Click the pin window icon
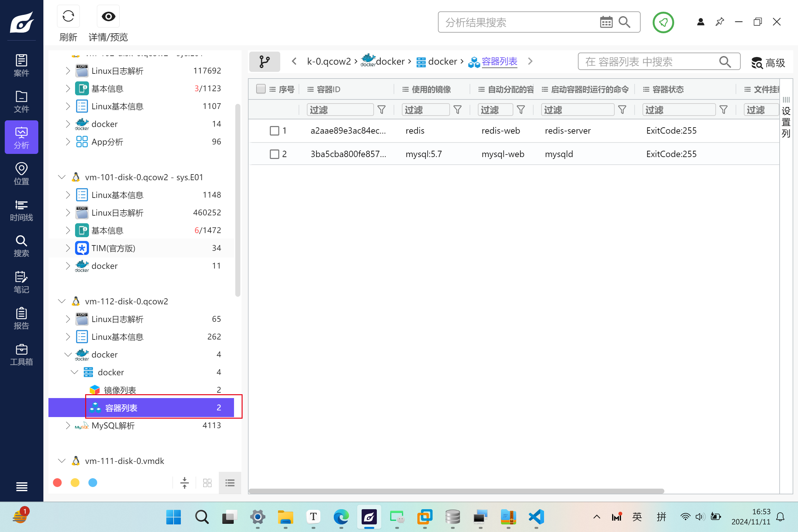 coord(719,22)
